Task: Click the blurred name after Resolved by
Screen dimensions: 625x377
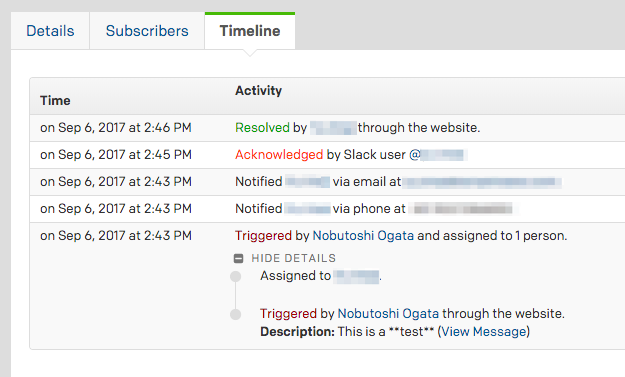Action: (333, 128)
